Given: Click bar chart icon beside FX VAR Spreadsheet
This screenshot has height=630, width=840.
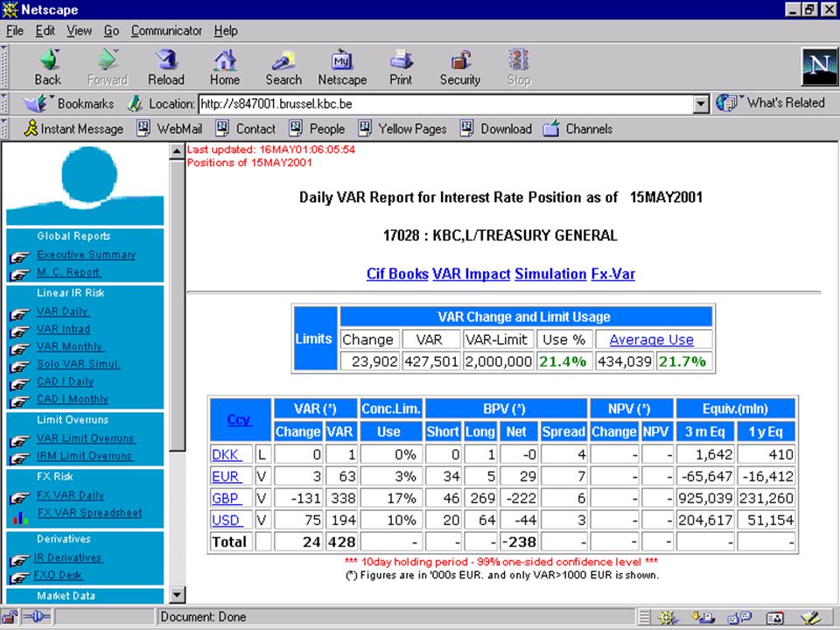Looking at the screenshot, I should [x=20, y=517].
